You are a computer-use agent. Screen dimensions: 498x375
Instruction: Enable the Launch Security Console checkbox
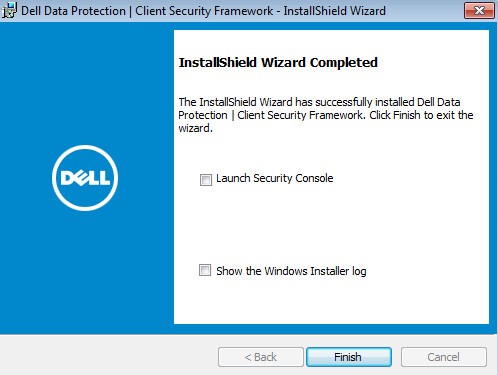point(206,180)
